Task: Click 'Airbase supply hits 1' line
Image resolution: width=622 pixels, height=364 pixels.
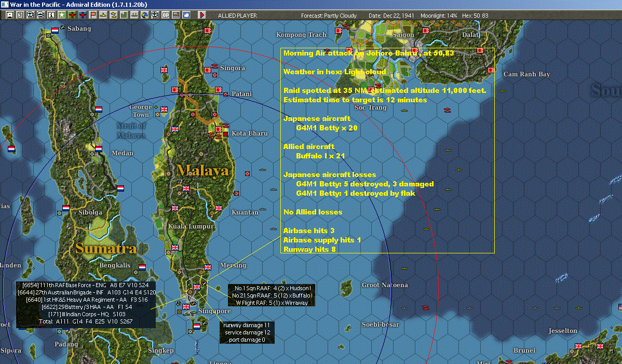Action: point(322,240)
